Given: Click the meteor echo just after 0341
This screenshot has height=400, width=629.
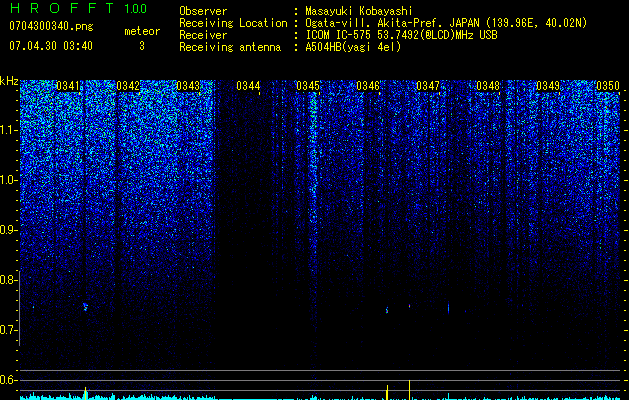Looking at the screenshot, I should 85,307.
